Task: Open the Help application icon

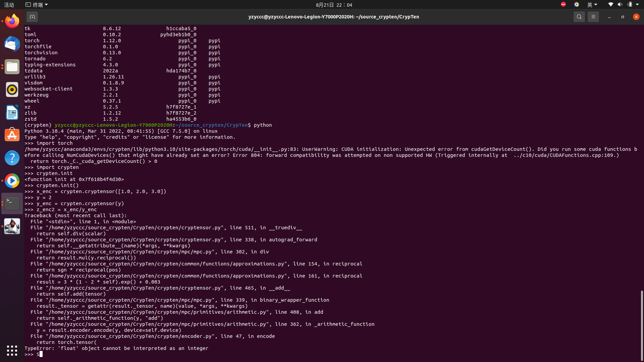Action: point(12,158)
